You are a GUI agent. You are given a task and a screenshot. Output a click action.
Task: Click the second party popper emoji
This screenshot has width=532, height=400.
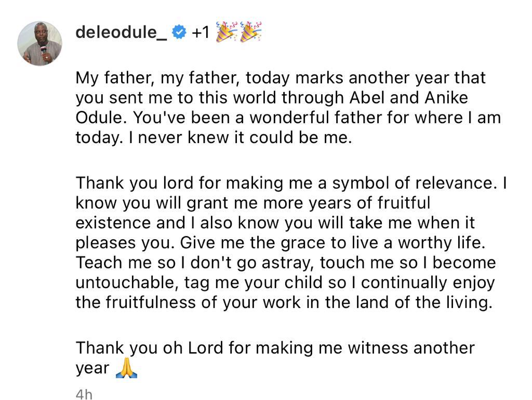251,32
